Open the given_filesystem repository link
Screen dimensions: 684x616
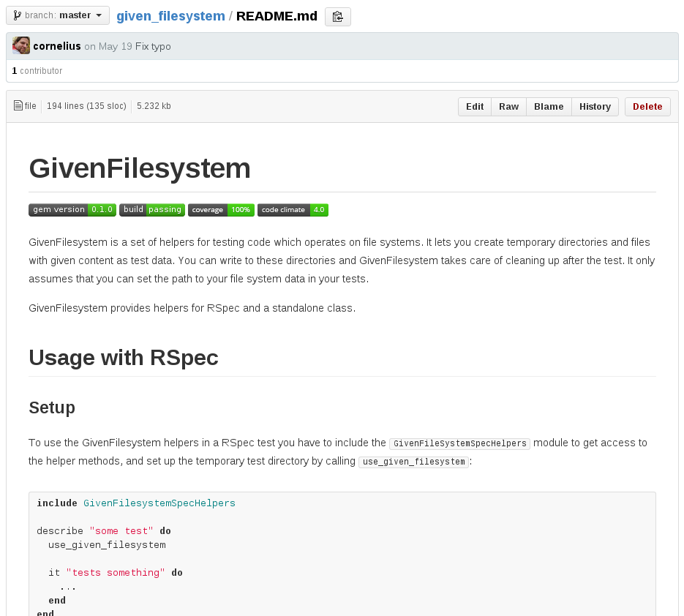tap(170, 16)
